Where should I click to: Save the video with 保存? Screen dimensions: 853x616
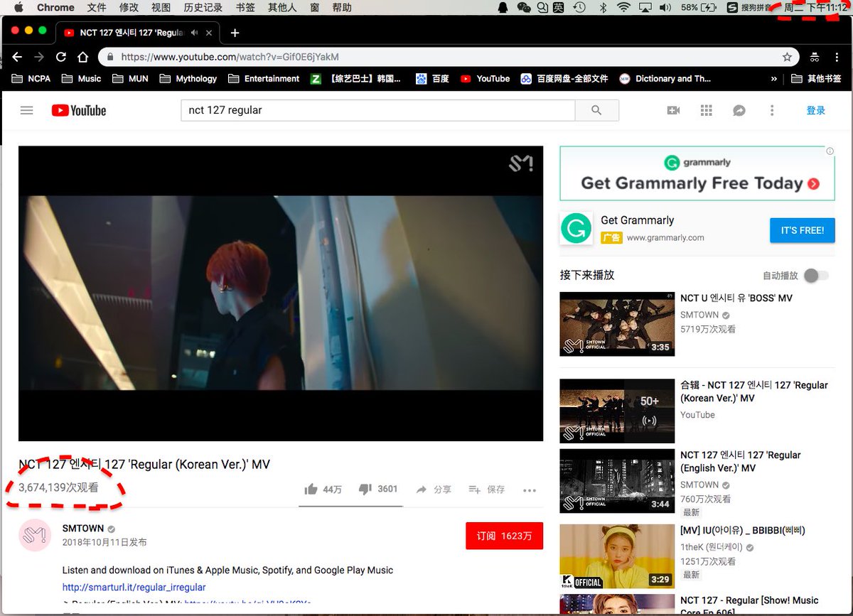[x=487, y=490]
